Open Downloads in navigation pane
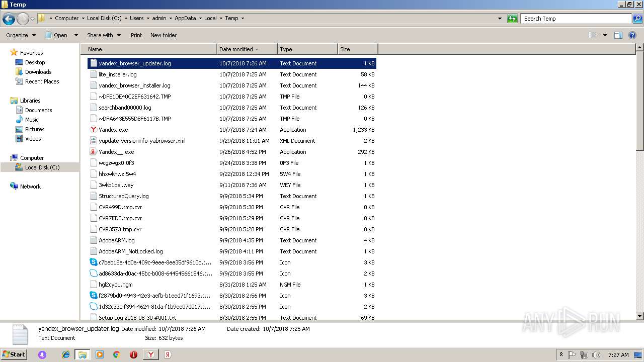 coord(38,72)
